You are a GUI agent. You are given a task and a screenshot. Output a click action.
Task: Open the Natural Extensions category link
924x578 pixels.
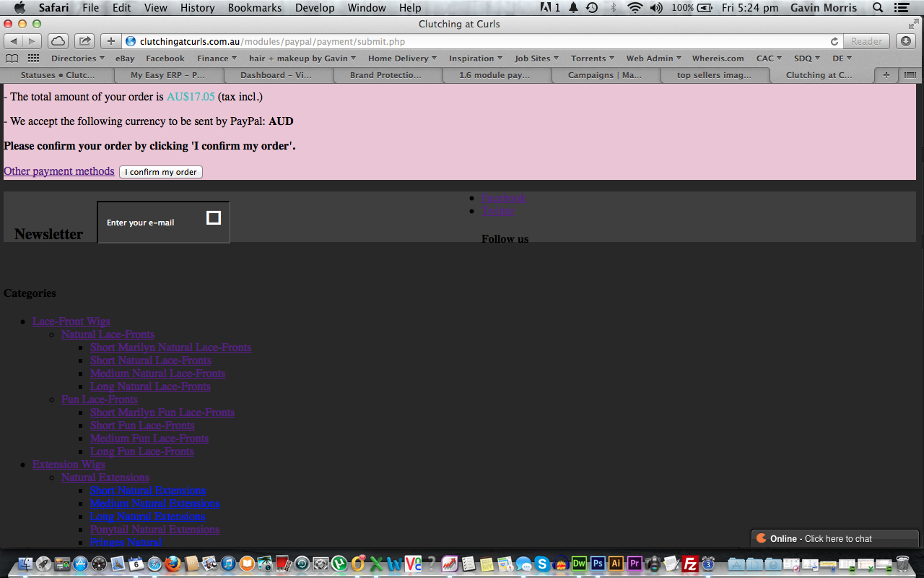(x=105, y=478)
